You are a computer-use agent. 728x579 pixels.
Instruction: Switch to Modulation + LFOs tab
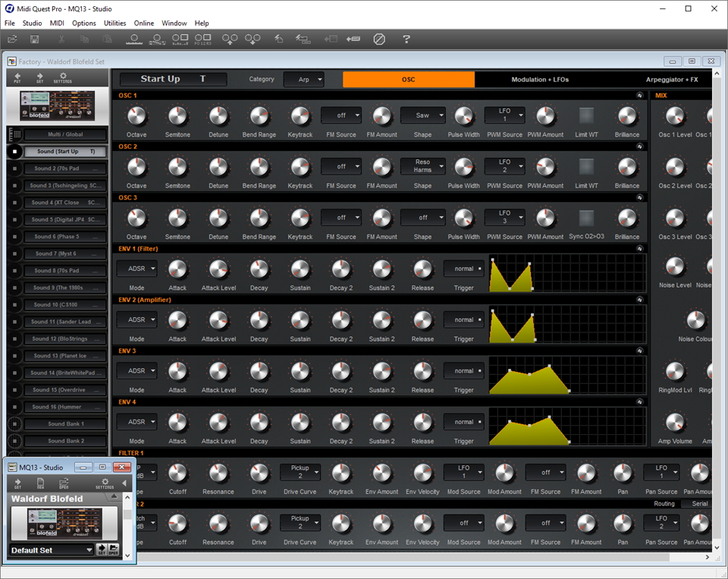tap(539, 79)
